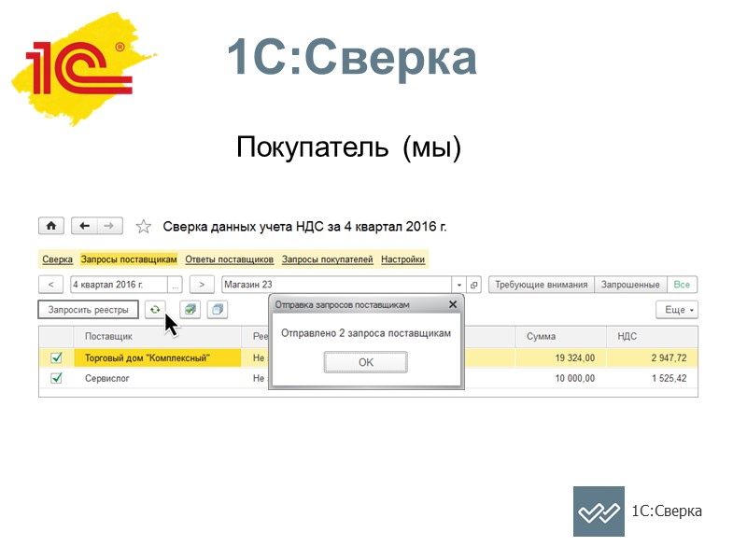Sort by the Поставщик column header
This screenshot has height=560, width=747.
click(x=157, y=336)
